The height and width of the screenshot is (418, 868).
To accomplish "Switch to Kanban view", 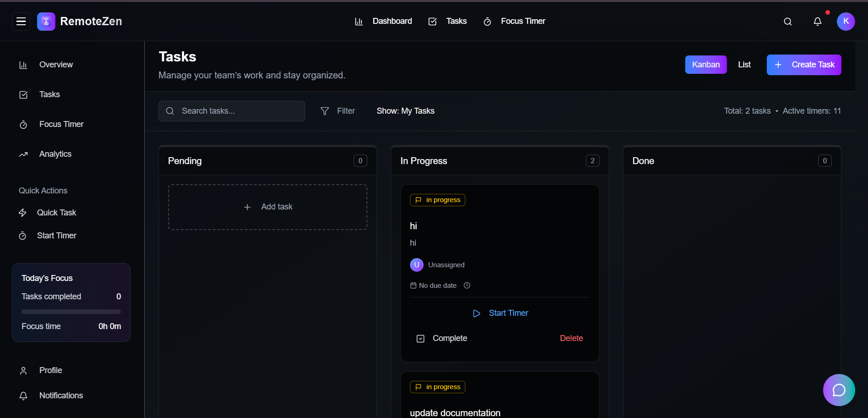I will pos(706,65).
